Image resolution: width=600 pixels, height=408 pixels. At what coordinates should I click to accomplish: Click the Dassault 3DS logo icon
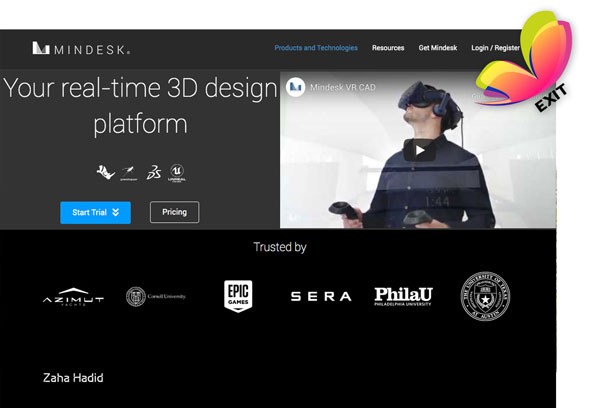[154, 173]
